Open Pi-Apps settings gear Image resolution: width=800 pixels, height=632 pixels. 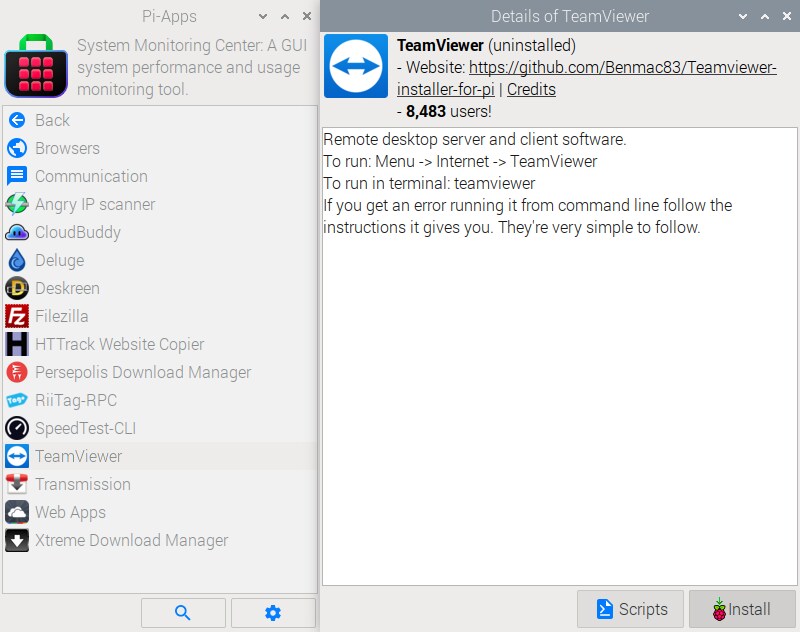[x=273, y=612]
